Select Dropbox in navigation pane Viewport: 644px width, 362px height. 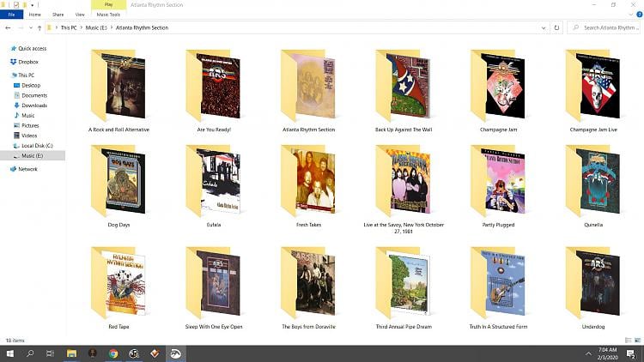pos(28,62)
